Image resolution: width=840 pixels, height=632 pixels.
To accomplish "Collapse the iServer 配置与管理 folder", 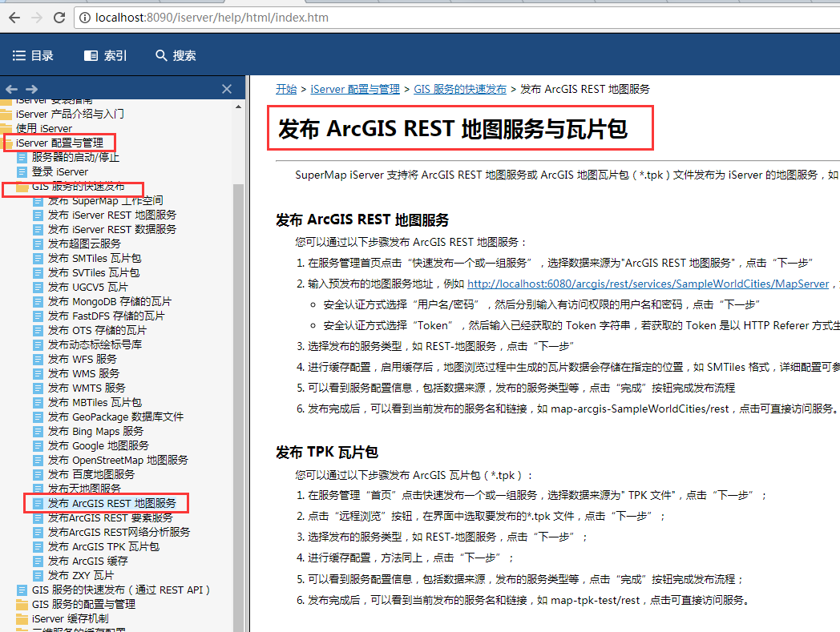I will [x=59, y=143].
